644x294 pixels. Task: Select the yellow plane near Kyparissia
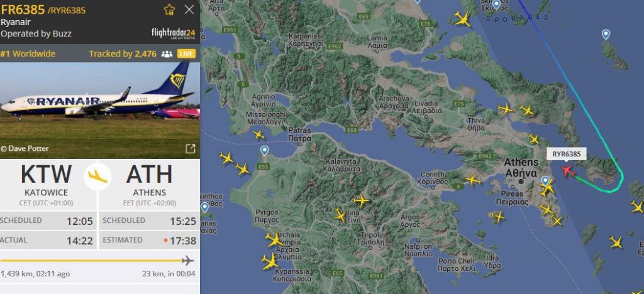(270, 261)
